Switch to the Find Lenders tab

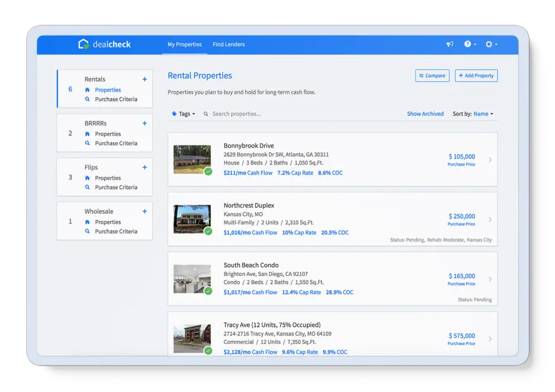click(x=228, y=44)
